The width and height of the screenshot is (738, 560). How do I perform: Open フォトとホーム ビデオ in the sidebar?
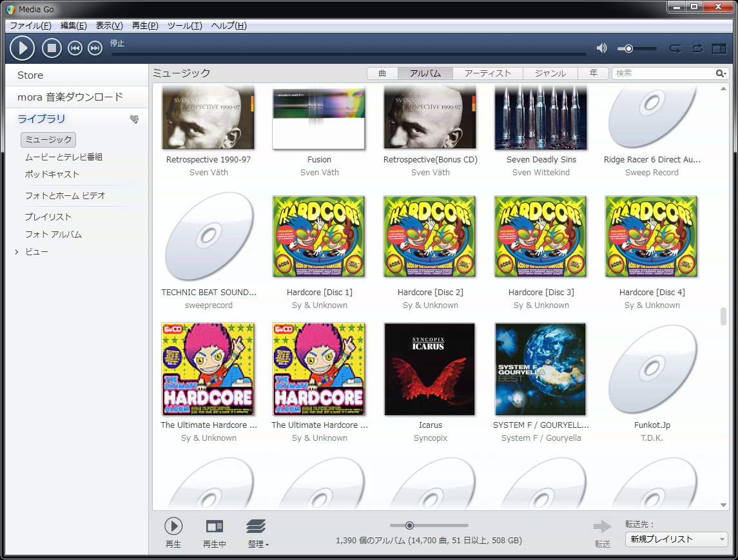[65, 195]
